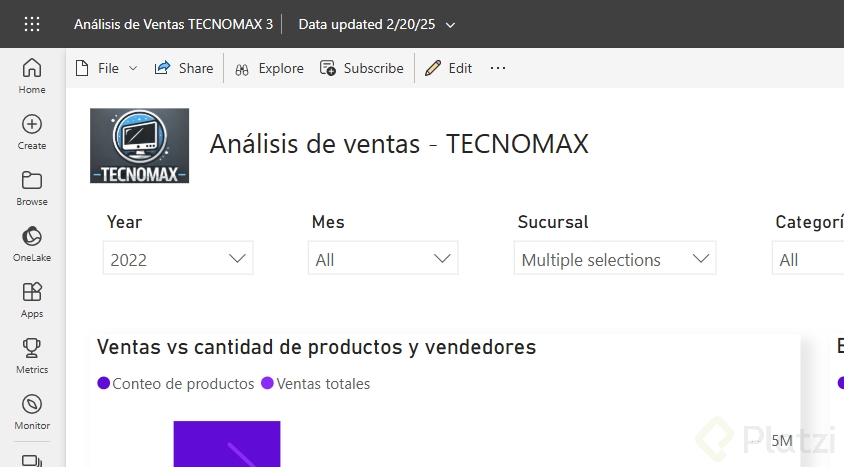This screenshot has height=467, width=844.
Task: Open the app launcher grid icon
Action: pos(32,24)
